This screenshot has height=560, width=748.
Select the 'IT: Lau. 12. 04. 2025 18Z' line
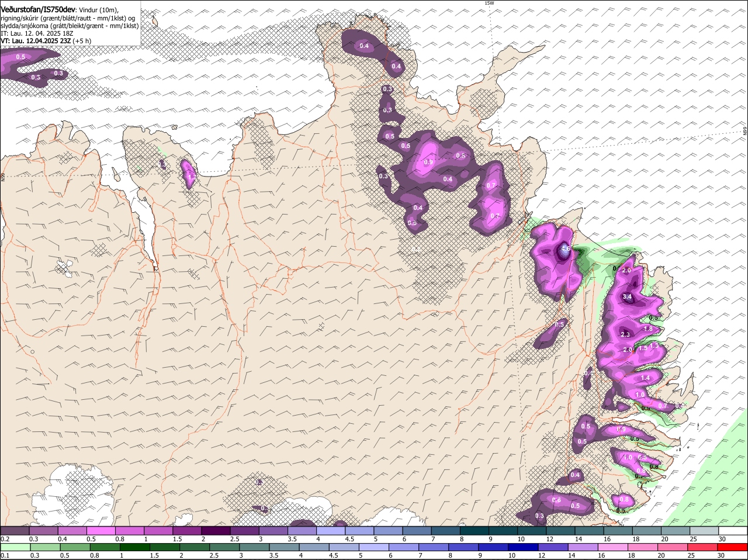pos(37,34)
